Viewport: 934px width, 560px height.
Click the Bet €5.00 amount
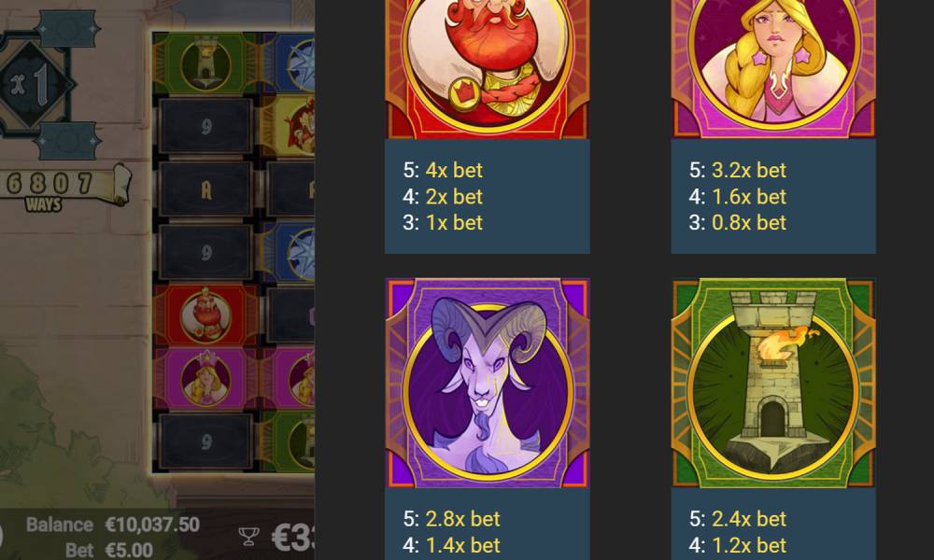[x=109, y=550]
